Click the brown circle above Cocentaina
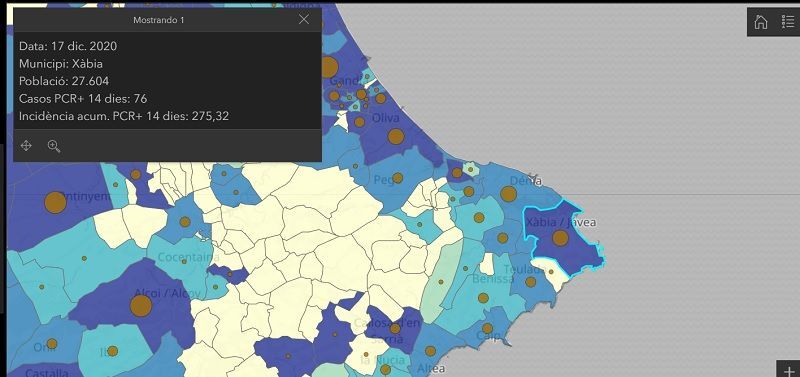Viewport: 800px width, 377px height. [185, 222]
